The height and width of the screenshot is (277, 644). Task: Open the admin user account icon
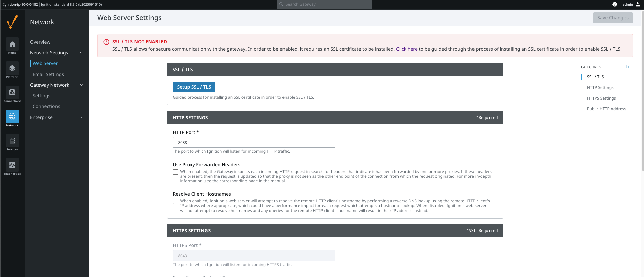[638, 4]
